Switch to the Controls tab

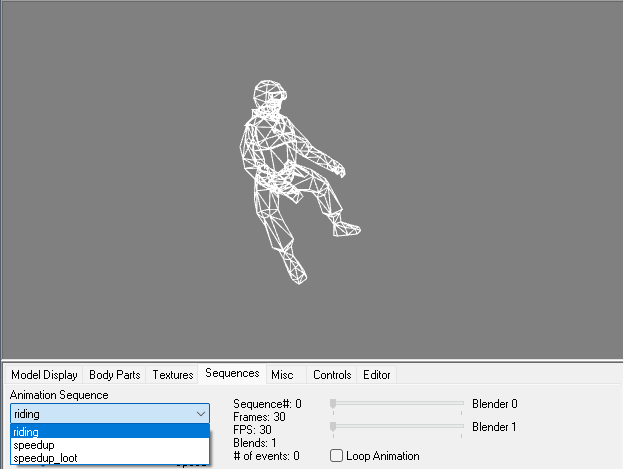[x=332, y=375]
